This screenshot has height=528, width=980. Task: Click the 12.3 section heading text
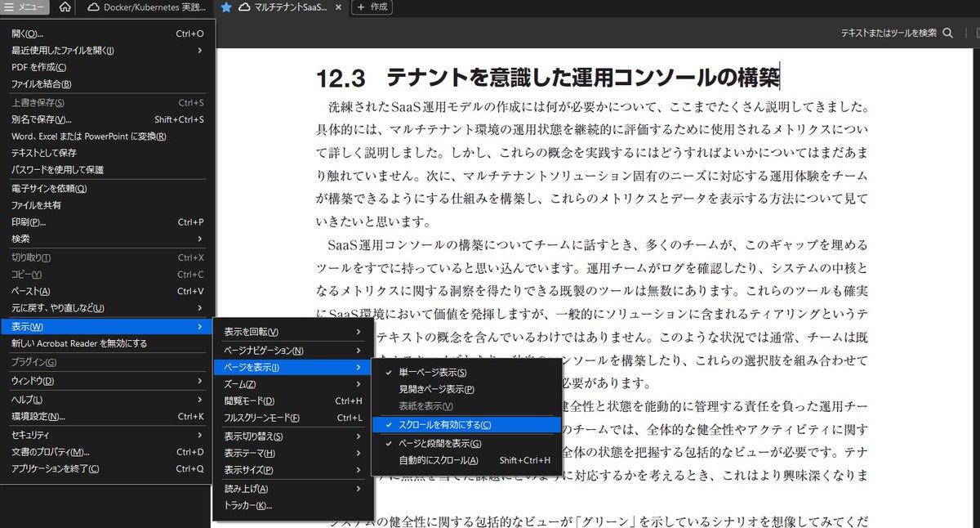click(x=547, y=78)
